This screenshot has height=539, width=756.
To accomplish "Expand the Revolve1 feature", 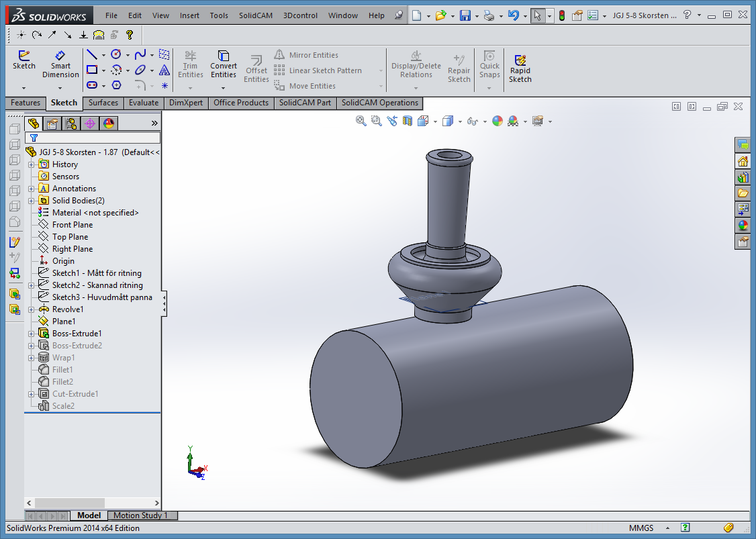I will click(x=32, y=309).
